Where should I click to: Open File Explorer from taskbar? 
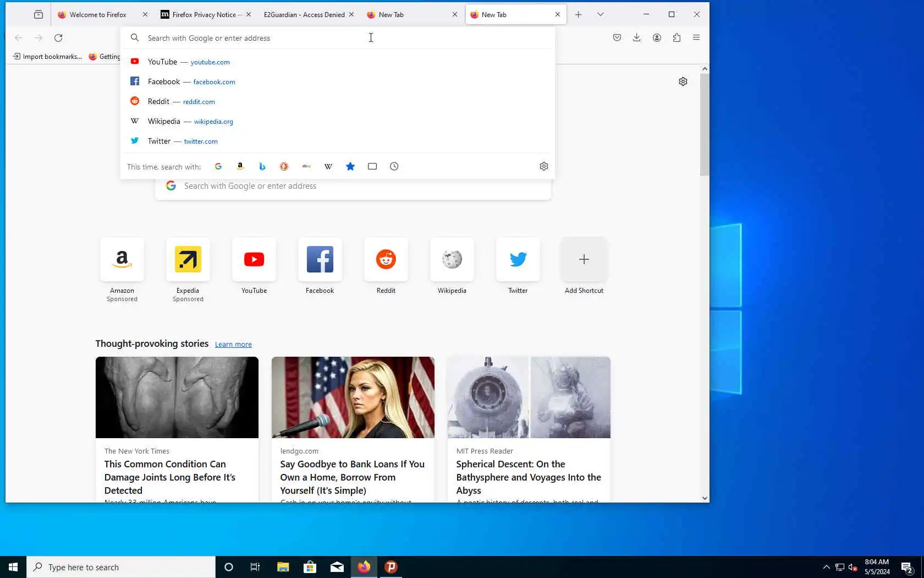pos(283,567)
